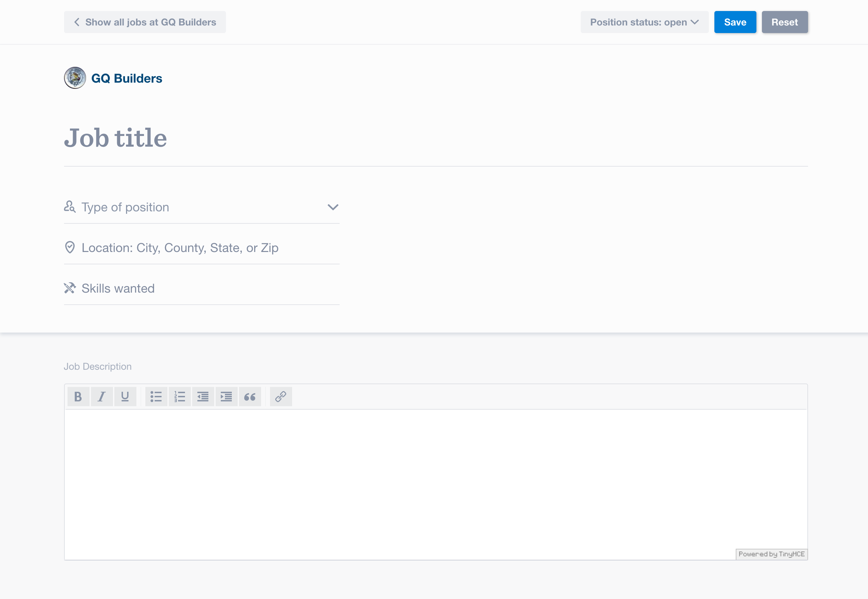This screenshot has width=868, height=599.
Task: Insert a blockquote
Action: coord(250,397)
